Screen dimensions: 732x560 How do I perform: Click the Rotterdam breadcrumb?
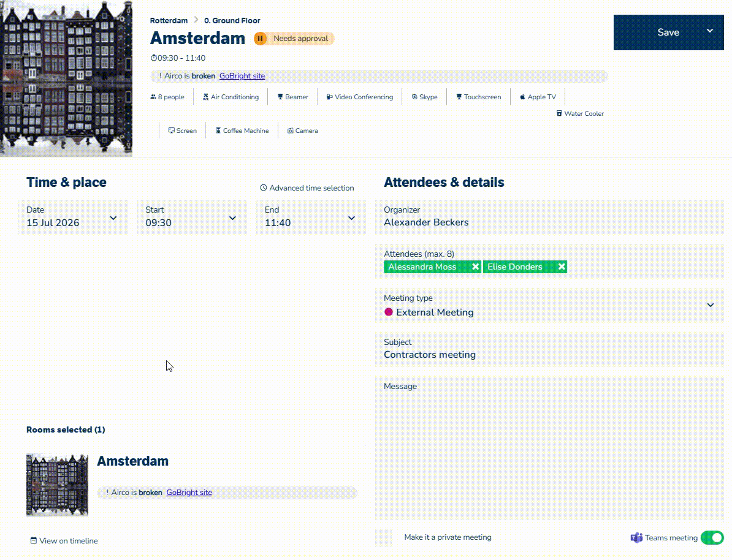(169, 21)
